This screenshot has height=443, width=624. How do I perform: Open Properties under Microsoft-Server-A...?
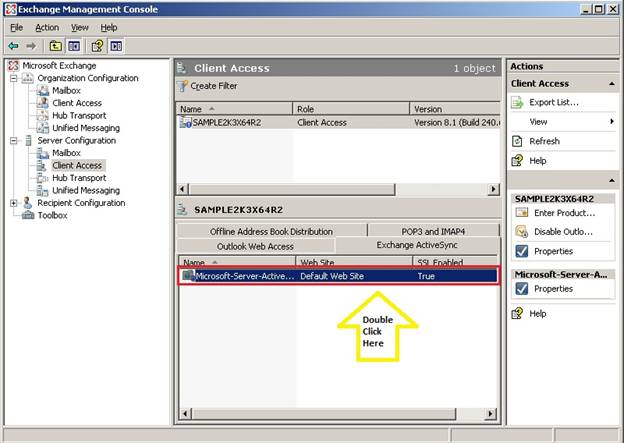554,289
